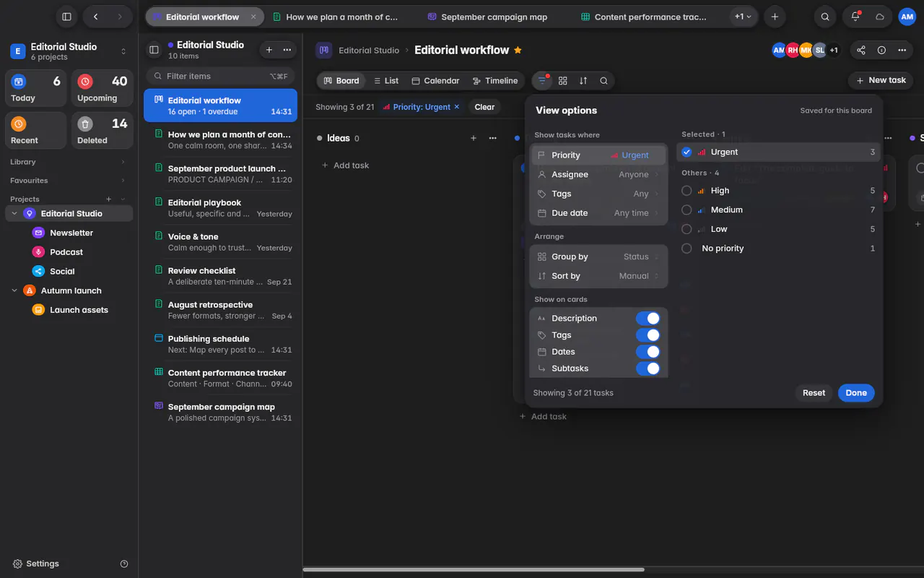Toggle Dates on cards switch
The height and width of the screenshot is (578, 924).
tap(648, 351)
